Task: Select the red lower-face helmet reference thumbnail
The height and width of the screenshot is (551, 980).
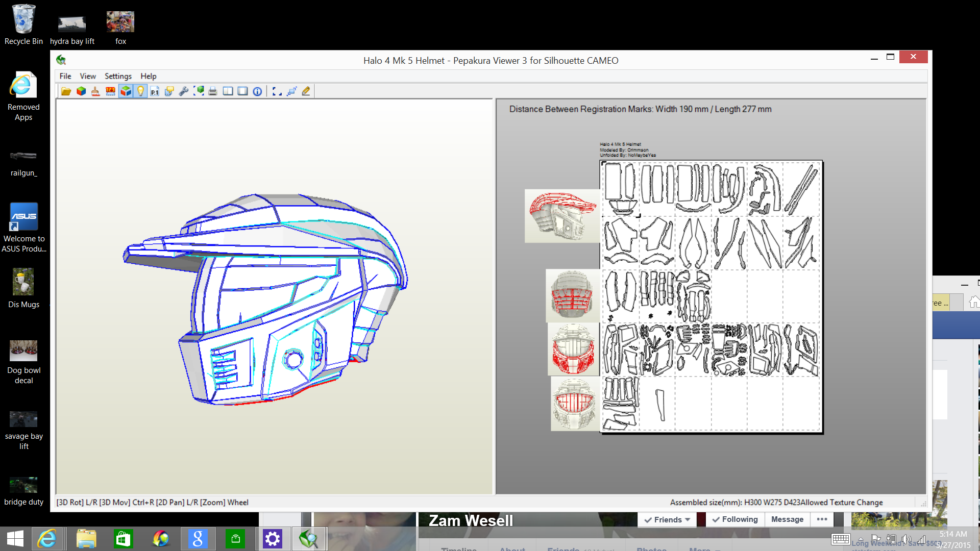Action: click(x=574, y=350)
